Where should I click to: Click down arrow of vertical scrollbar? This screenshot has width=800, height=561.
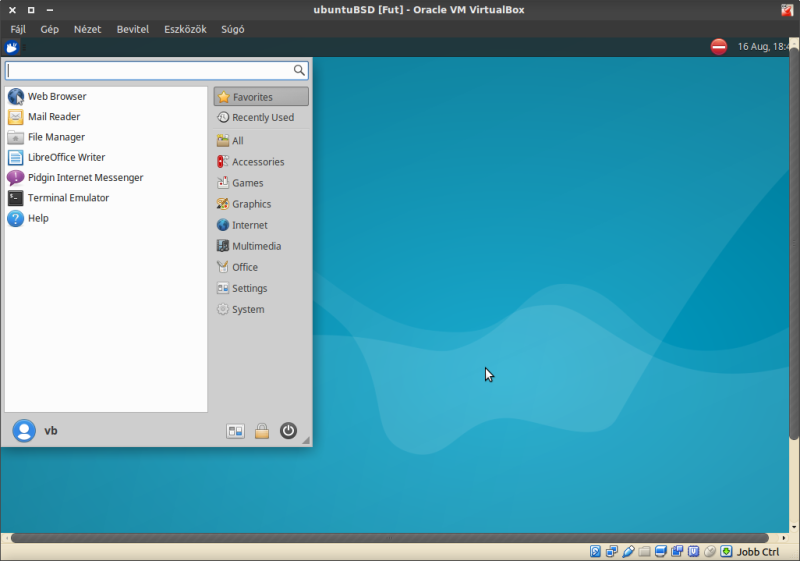click(x=794, y=528)
